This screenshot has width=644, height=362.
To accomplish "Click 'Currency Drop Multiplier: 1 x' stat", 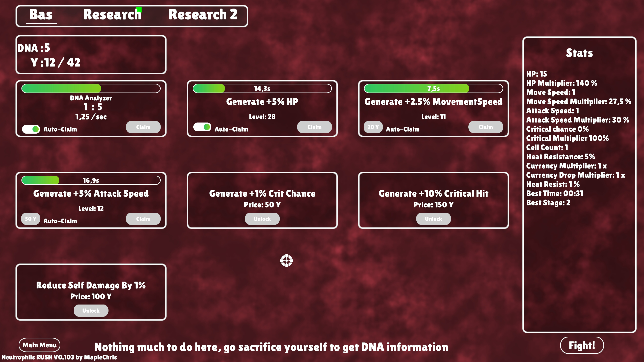I will tap(576, 175).
